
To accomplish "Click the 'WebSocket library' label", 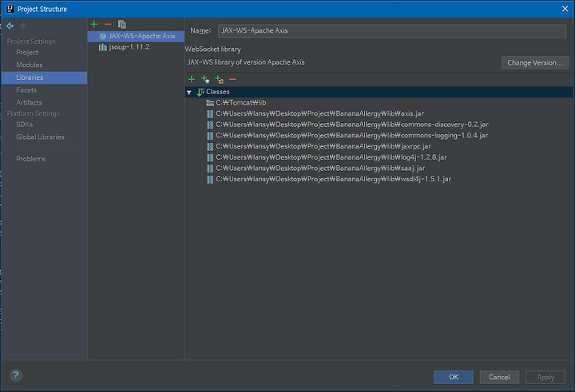I will pyautogui.click(x=213, y=49).
